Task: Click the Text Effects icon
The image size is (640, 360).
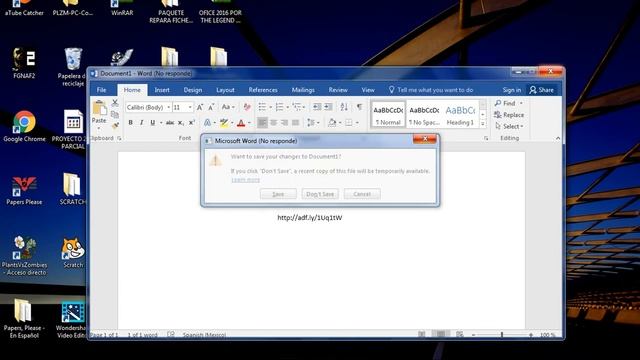Action: [207, 122]
